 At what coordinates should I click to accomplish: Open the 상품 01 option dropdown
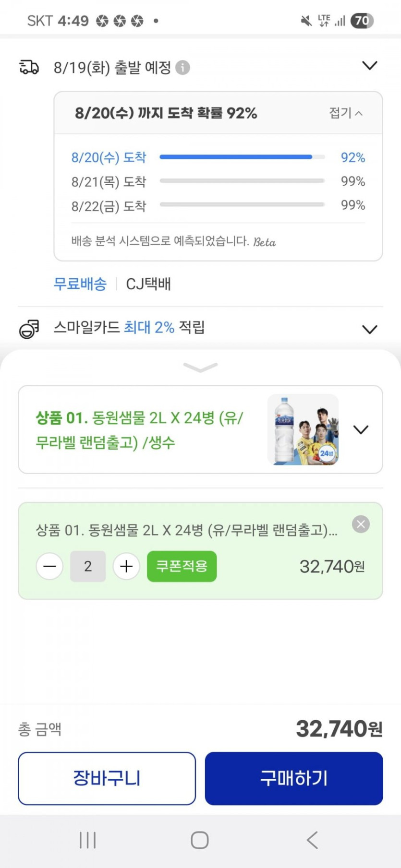coord(361,429)
